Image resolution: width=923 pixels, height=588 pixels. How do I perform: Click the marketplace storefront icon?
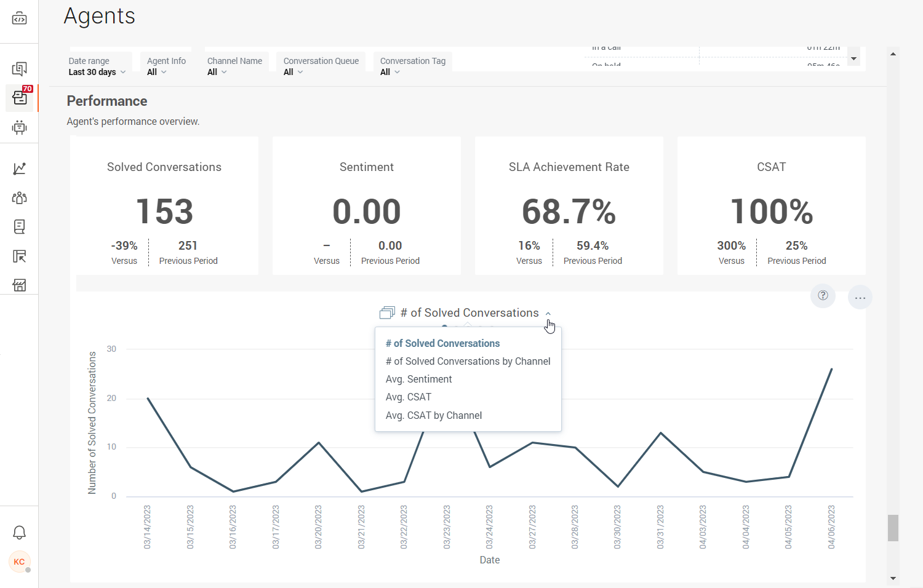coord(19,285)
